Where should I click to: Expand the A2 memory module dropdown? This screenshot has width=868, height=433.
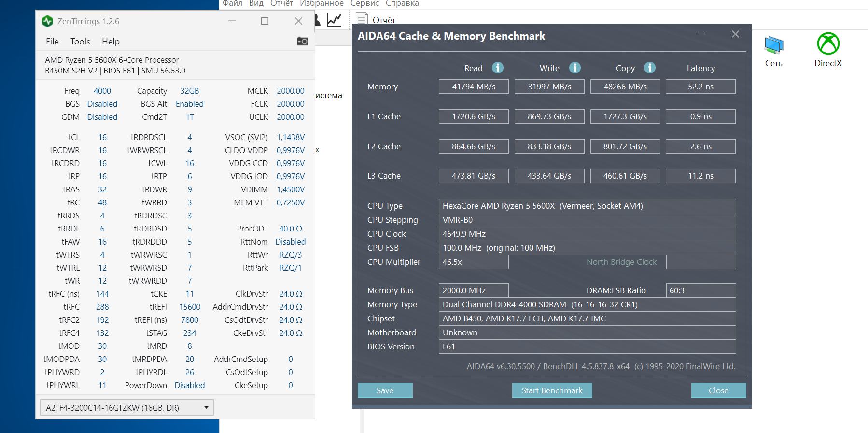(126, 408)
